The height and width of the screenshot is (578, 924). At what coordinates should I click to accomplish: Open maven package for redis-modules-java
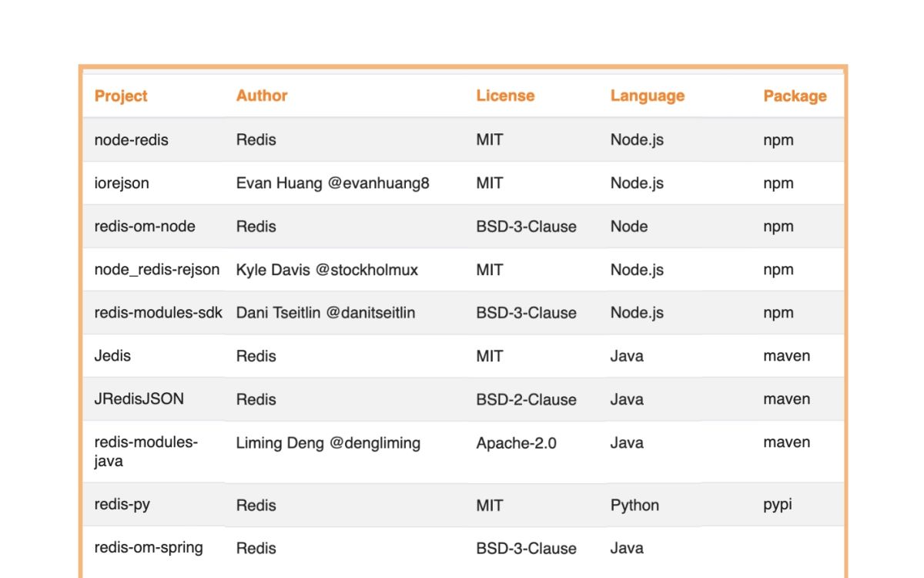pos(787,442)
